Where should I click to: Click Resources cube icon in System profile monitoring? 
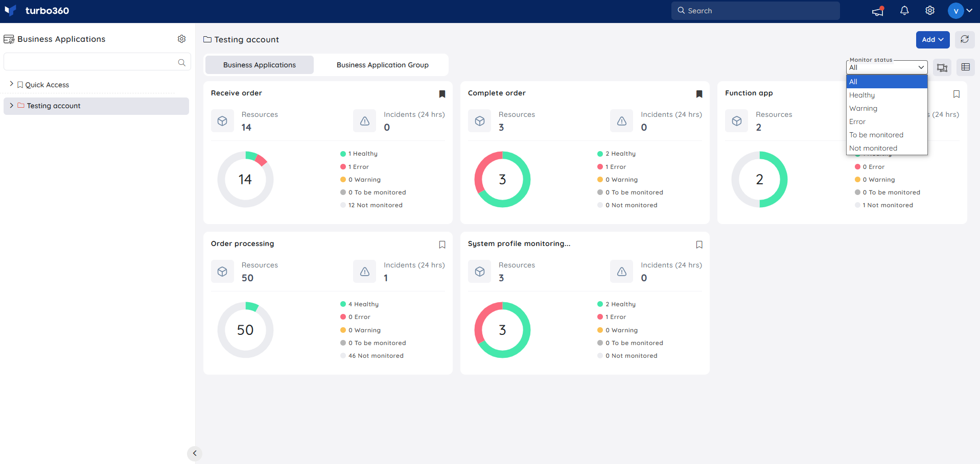tap(480, 272)
